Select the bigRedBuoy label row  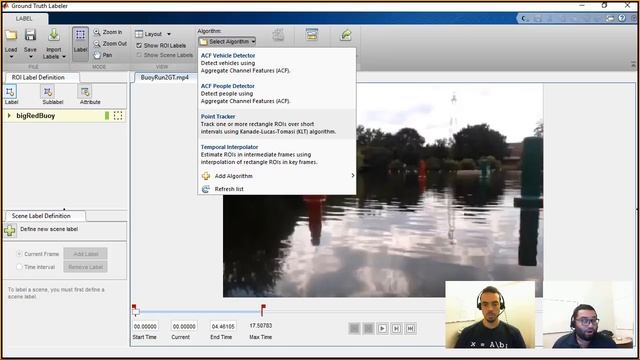64,116
